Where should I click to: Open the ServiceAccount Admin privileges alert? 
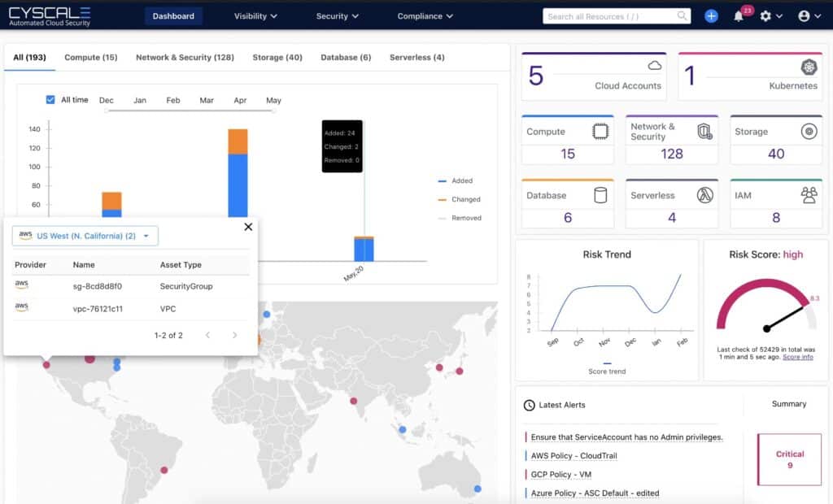point(627,437)
